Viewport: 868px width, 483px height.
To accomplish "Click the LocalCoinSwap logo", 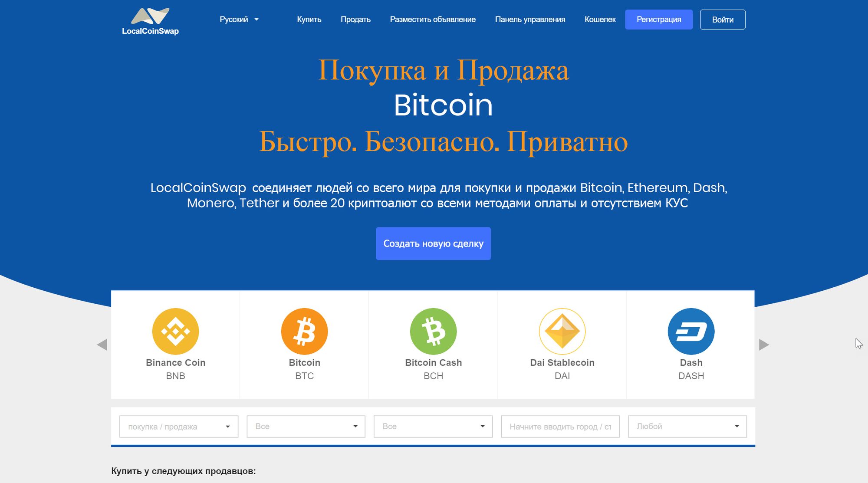I will 150,21.
